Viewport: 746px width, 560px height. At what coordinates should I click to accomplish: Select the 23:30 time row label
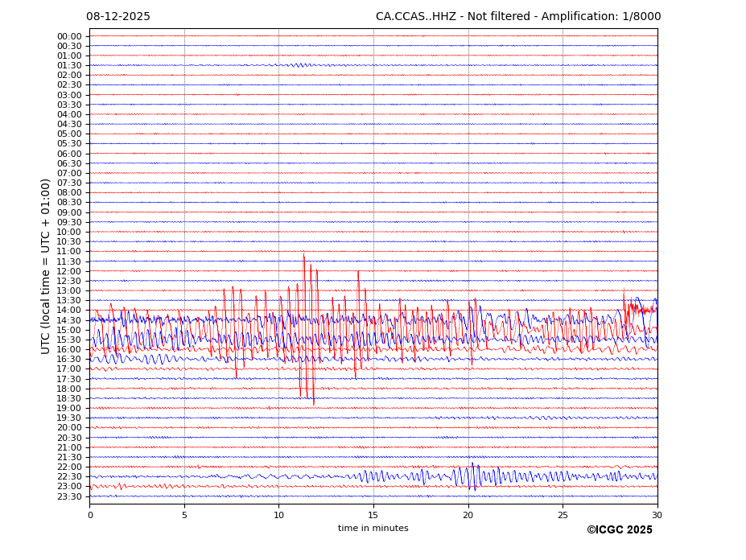pos(69,496)
